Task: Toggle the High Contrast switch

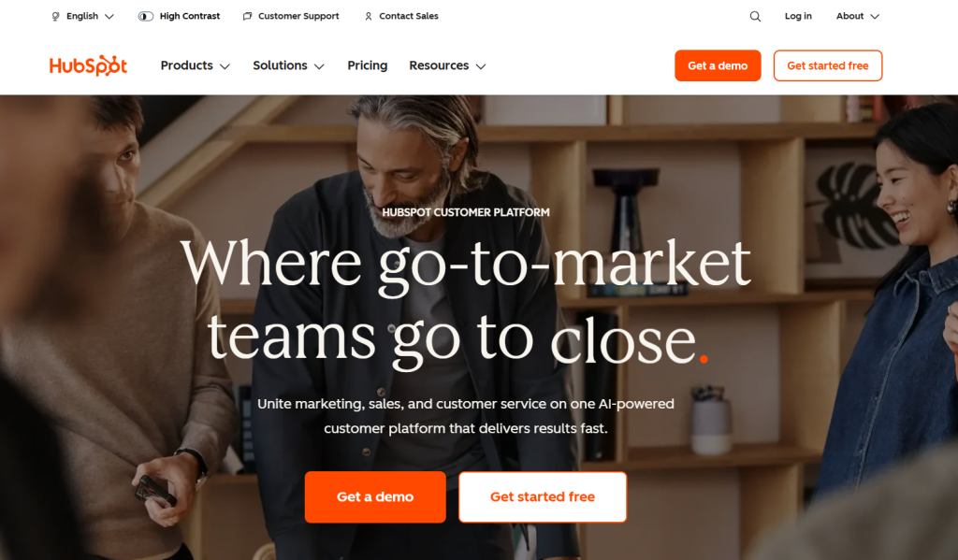Action: pyautogui.click(x=145, y=17)
